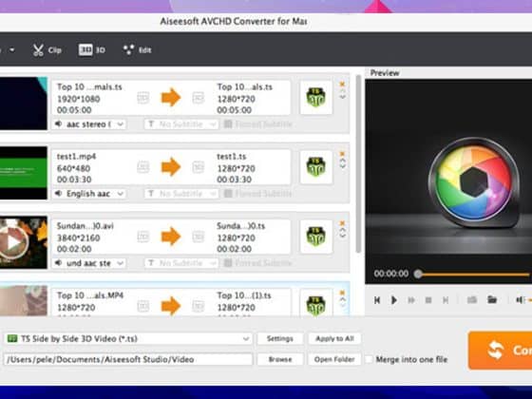This screenshot has height=399, width=532.
Task: Open the No Subtitle dropdown for test1.mp4
Action: pos(181,194)
